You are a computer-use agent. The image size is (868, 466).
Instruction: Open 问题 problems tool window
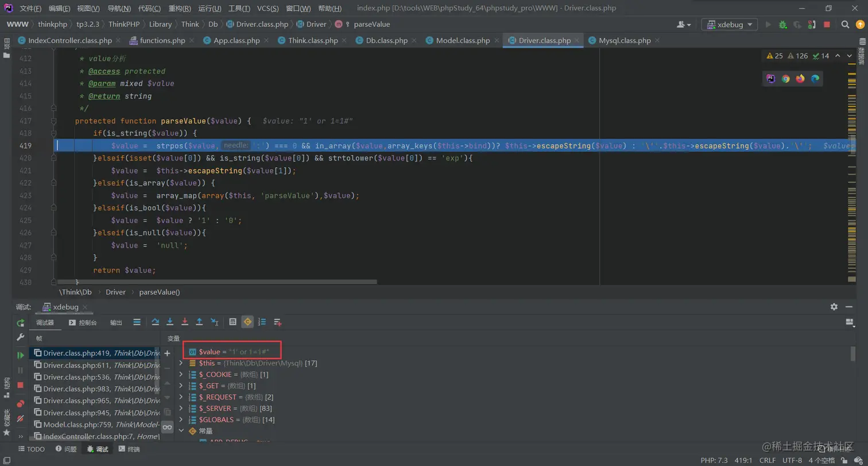65,449
